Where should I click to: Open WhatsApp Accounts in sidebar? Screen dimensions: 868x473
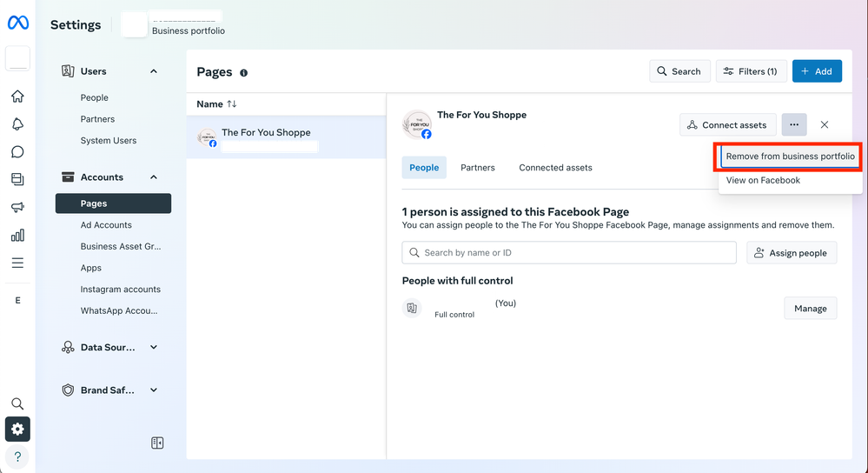[119, 310]
